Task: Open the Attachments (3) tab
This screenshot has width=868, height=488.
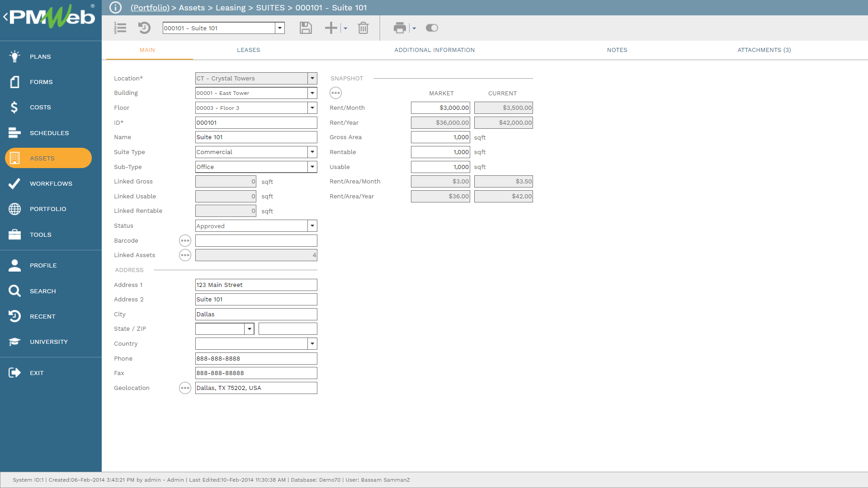Action: click(x=764, y=50)
